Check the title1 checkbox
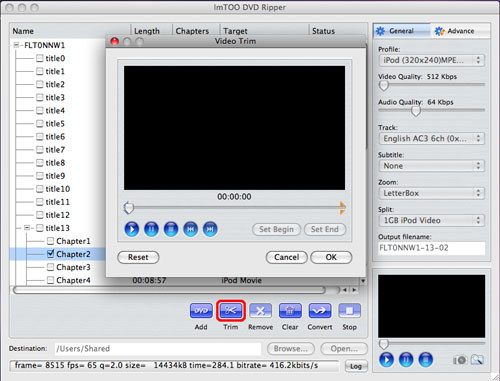This screenshot has height=381, width=500. (40, 71)
